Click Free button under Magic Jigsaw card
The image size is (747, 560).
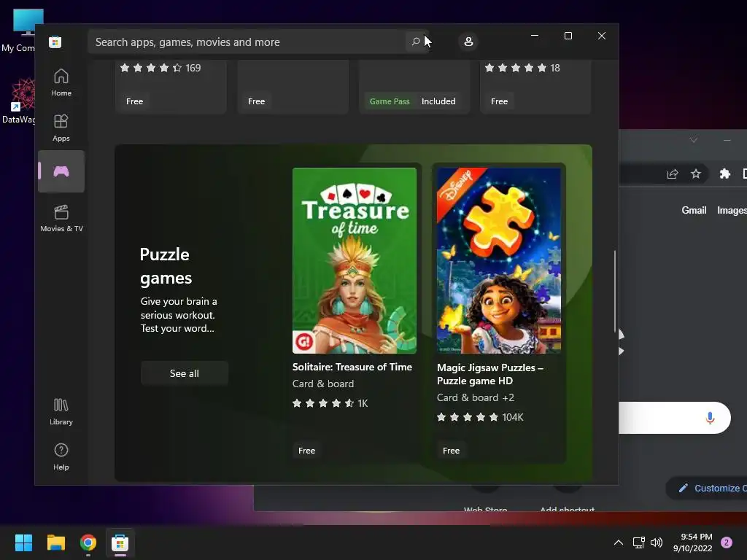click(x=451, y=451)
